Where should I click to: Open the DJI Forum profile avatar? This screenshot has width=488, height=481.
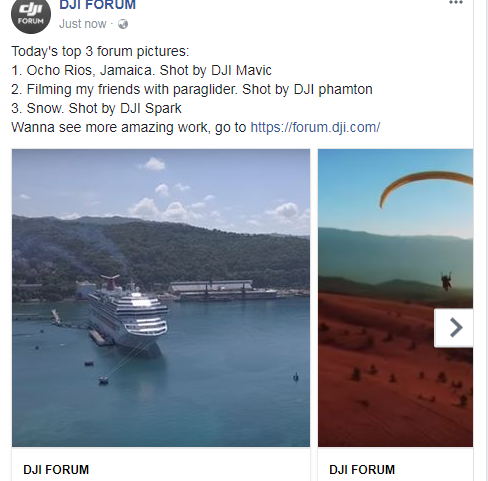click(x=31, y=15)
